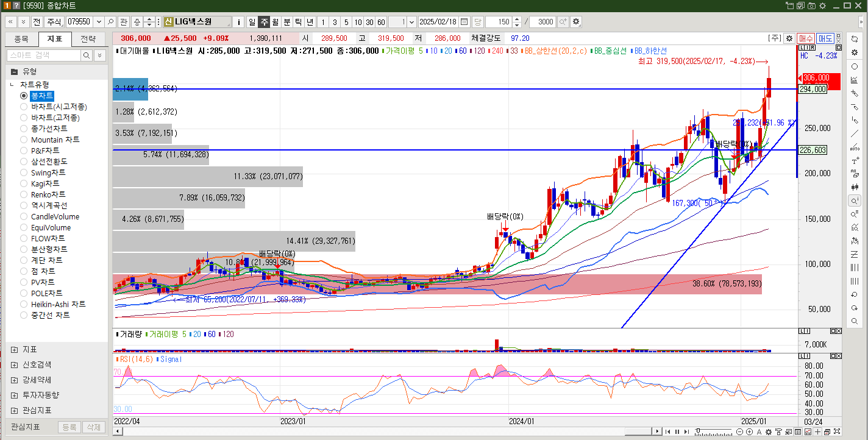Screen dimensions: 868x440
Task: Expand the 강세약세 tree section
Action: coord(14,380)
